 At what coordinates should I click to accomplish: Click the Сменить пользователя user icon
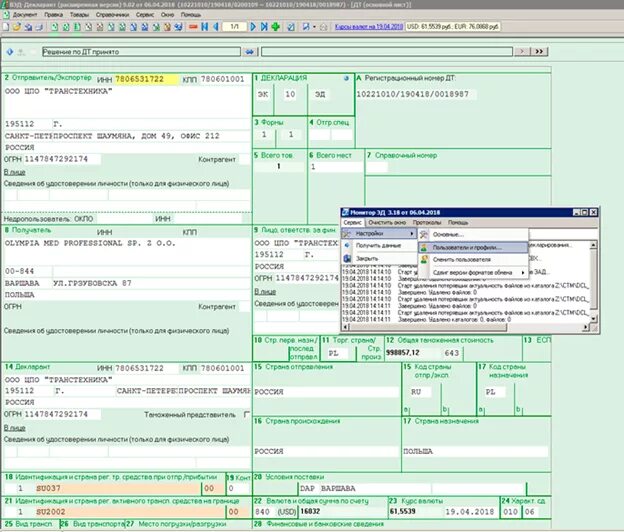[x=424, y=259]
